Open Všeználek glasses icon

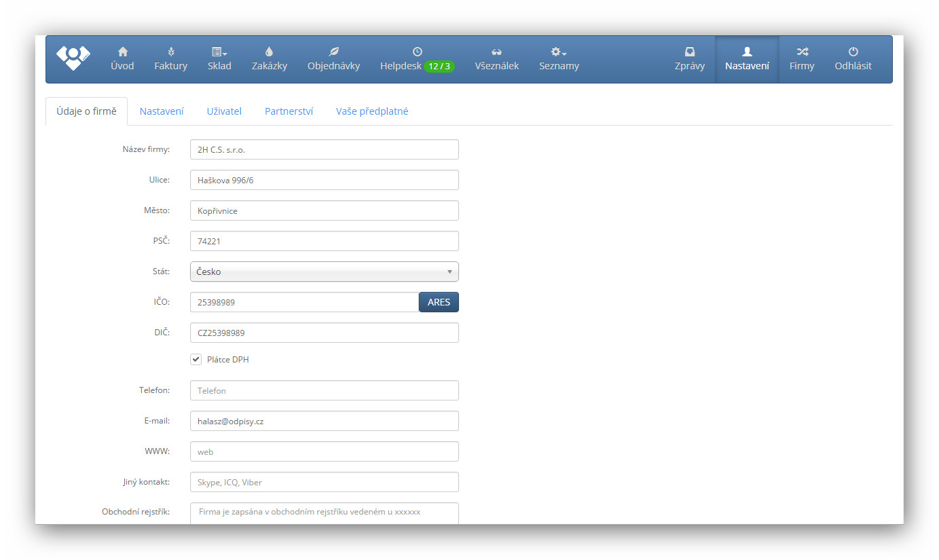coord(496,52)
